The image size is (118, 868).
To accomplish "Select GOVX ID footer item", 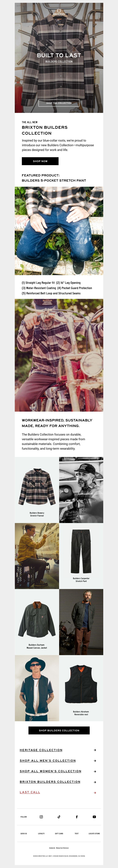I will coord(24,834).
